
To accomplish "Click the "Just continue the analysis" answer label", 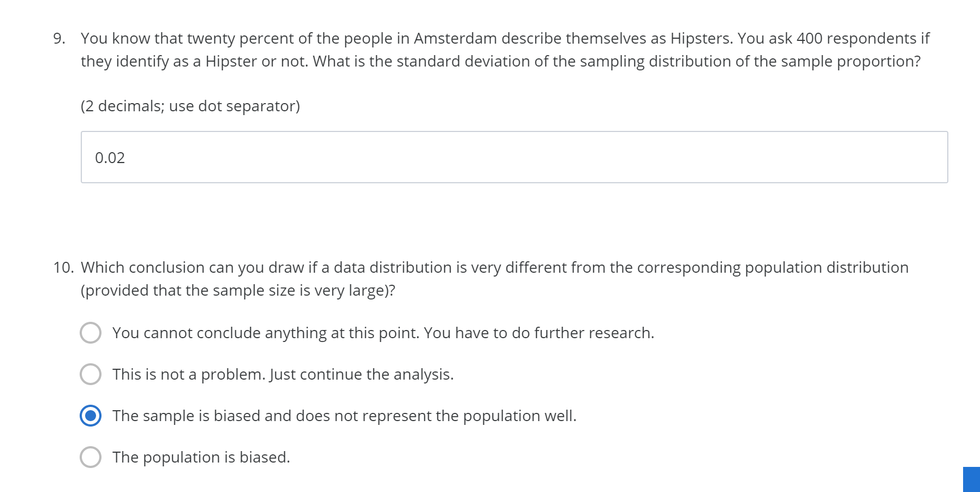I will [x=361, y=374].
